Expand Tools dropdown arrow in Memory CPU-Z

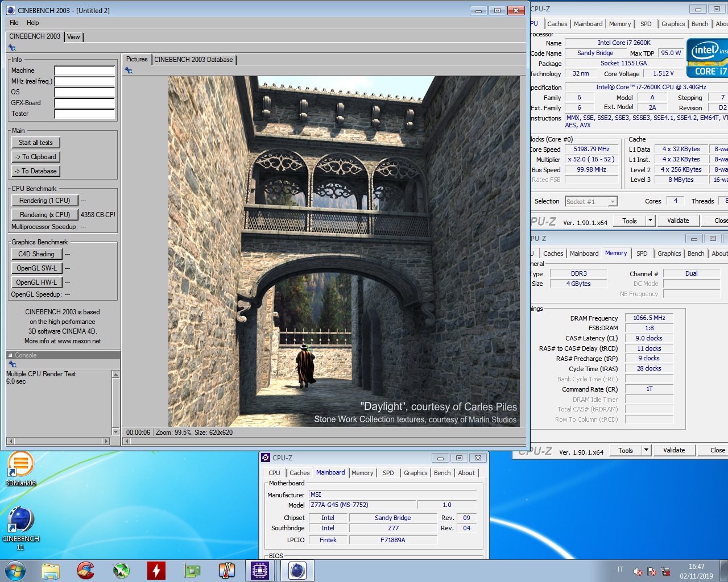tap(647, 450)
